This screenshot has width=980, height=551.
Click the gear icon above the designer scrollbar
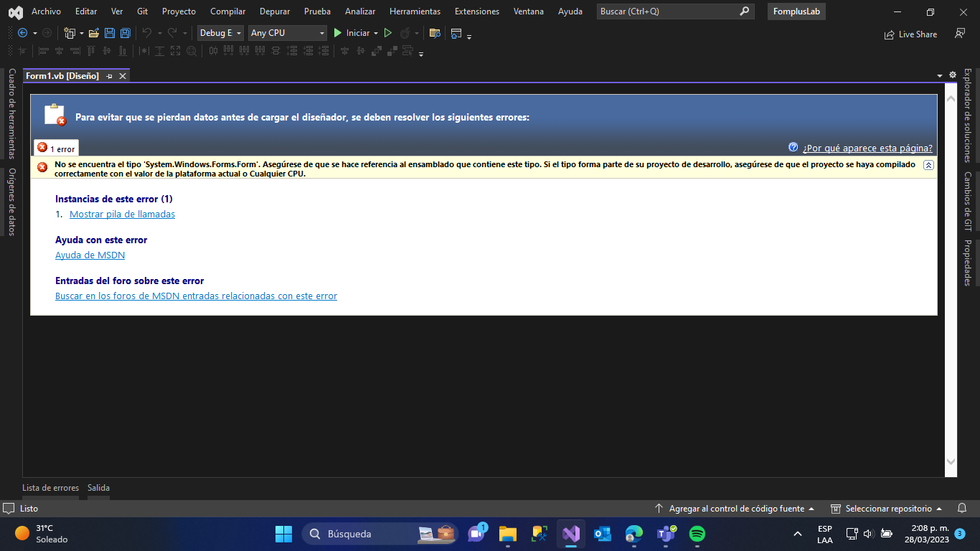coord(953,75)
